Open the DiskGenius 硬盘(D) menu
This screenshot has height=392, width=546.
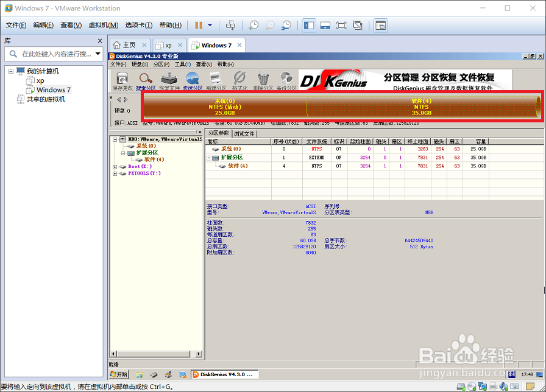[140, 65]
